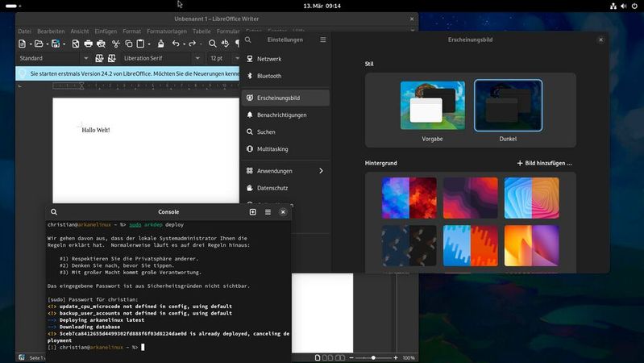Open find and replace magnifier in Writer
Image resolution: width=644 pixels, height=363 pixels.
pos(212,44)
